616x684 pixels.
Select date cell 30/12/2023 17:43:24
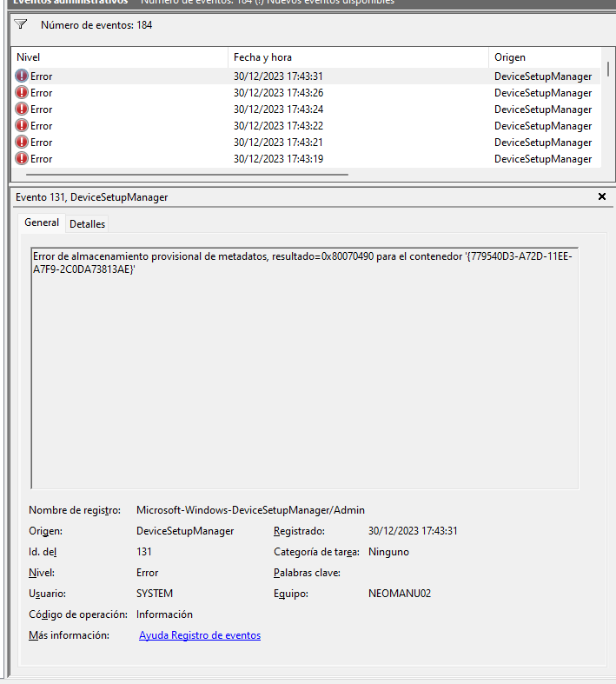coord(278,110)
